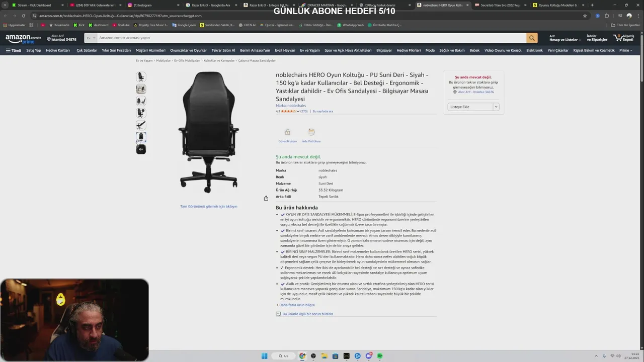Open search category dropdown Ev
644x362 pixels.
coord(91,38)
